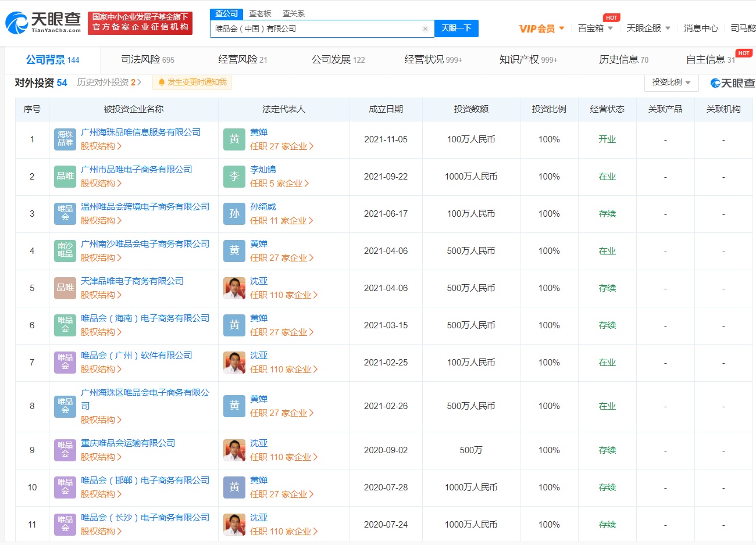Expand 股权结构 for 天津品唯电子商务
The width and height of the screenshot is (756, 545).
point(101,295)
